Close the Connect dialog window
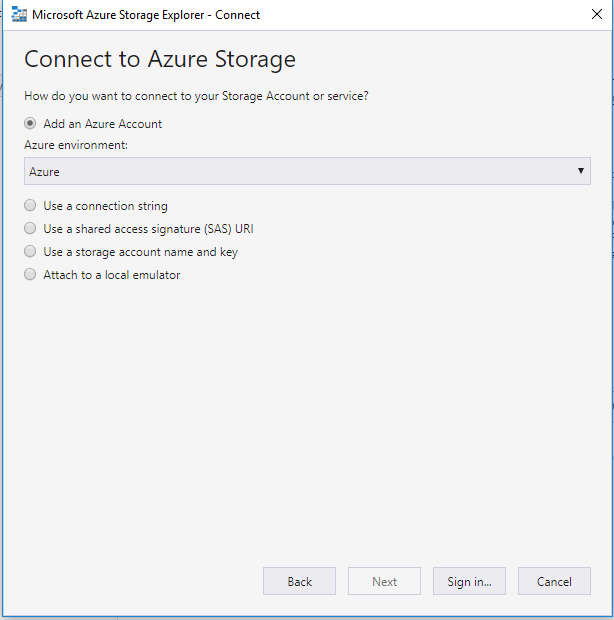The width and height of the screenshot is (614, 620). [x=597, y=14]
